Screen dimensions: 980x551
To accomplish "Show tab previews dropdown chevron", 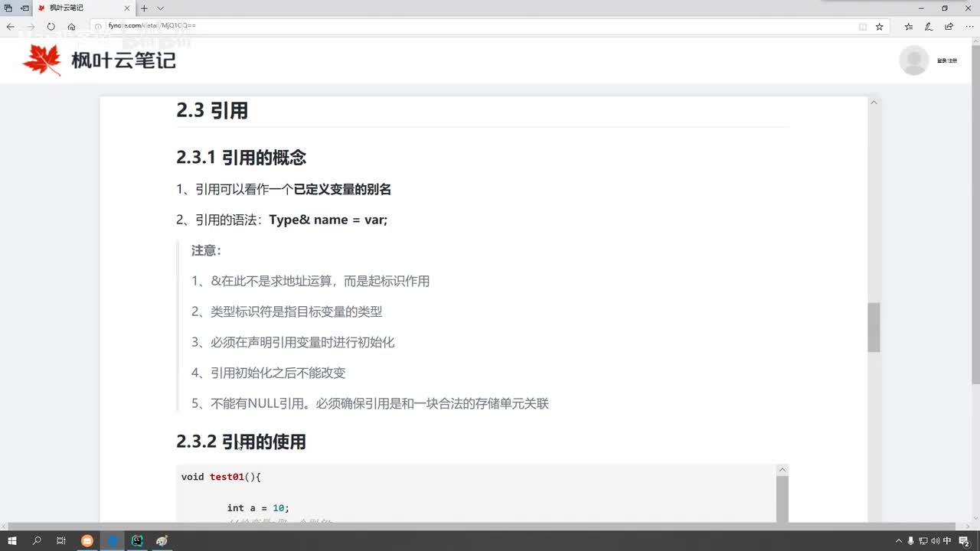I will coord(160,8).
